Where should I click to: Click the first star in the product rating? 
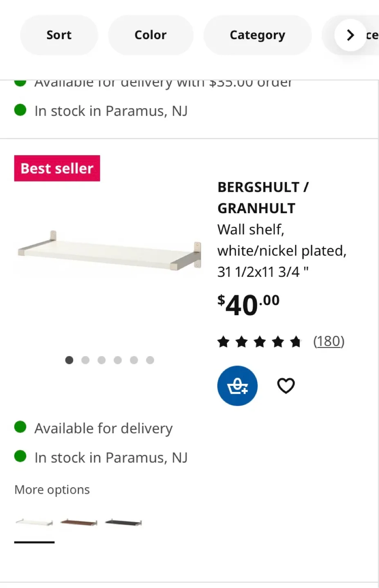(x=223, y=341)
